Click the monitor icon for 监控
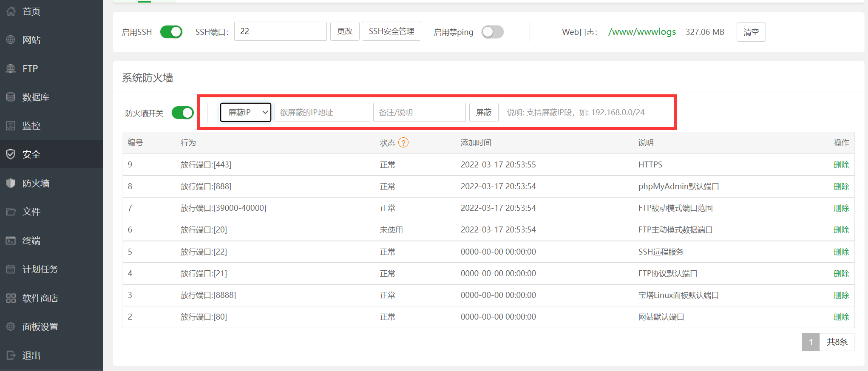868x371 pixels. tap(11, 126)
